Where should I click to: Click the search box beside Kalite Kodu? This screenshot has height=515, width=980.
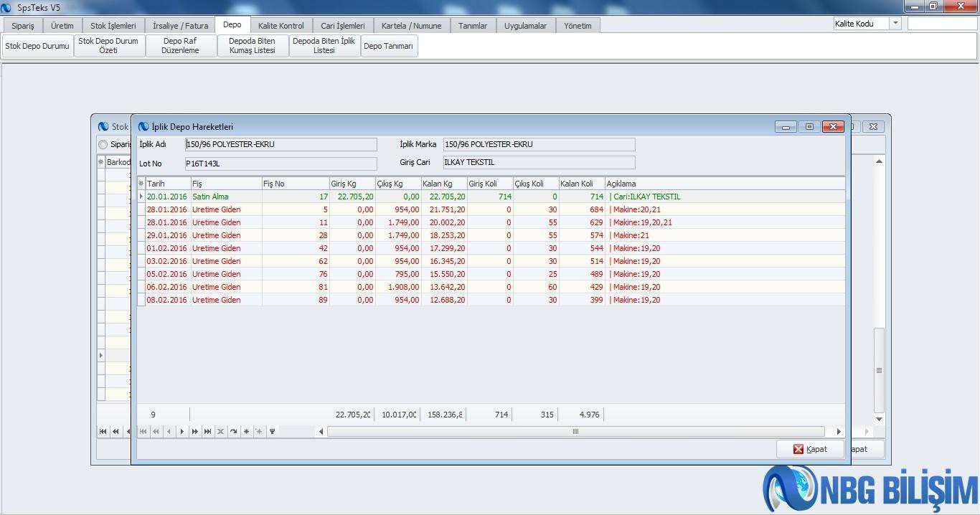[x=942, y=24]
